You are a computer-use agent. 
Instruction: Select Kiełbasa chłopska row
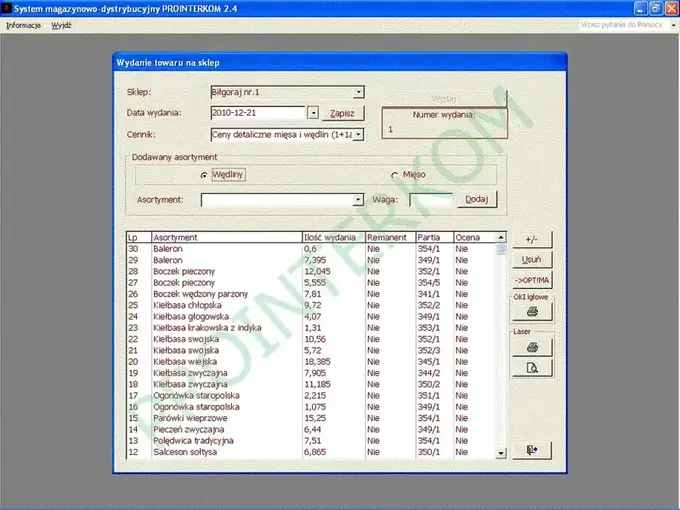(311, 305)
